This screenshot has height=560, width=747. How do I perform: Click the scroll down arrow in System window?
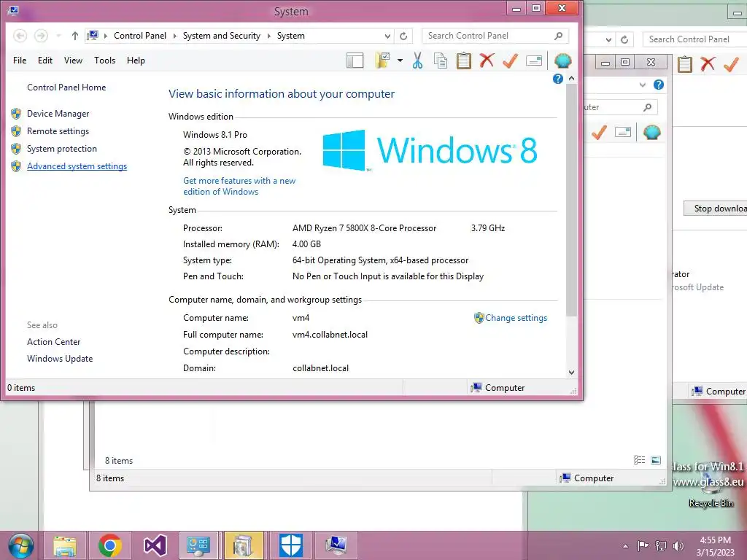click(x=572, y=373)
